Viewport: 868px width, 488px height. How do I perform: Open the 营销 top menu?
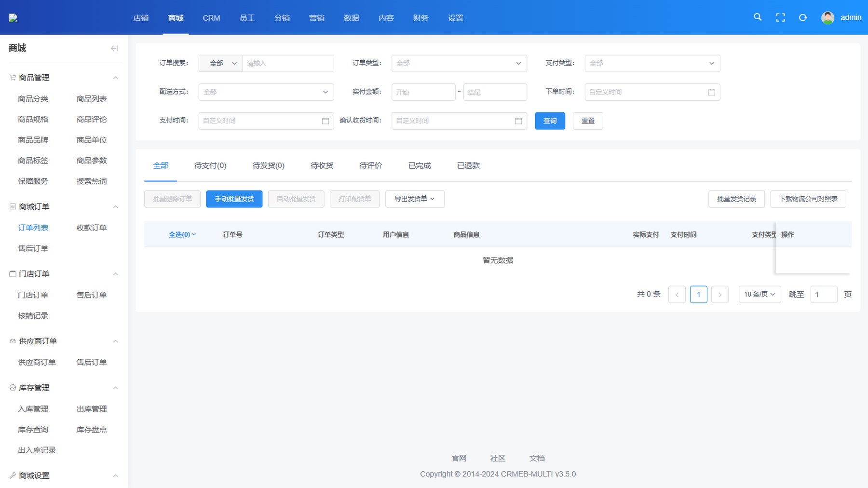point(317,18)
